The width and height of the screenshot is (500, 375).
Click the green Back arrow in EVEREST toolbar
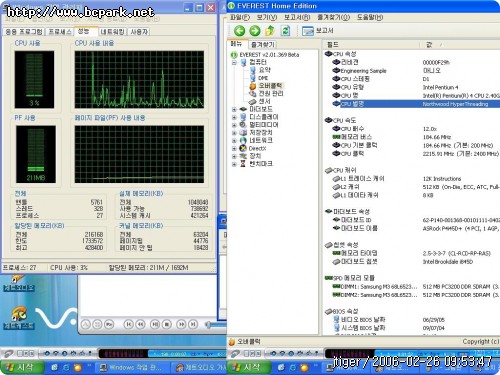(x=239, y=31)
